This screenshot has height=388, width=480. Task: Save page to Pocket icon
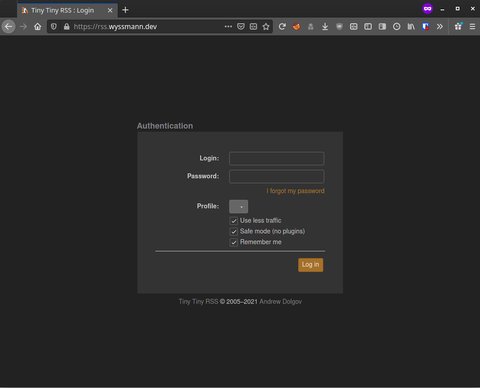pos(241,26)
